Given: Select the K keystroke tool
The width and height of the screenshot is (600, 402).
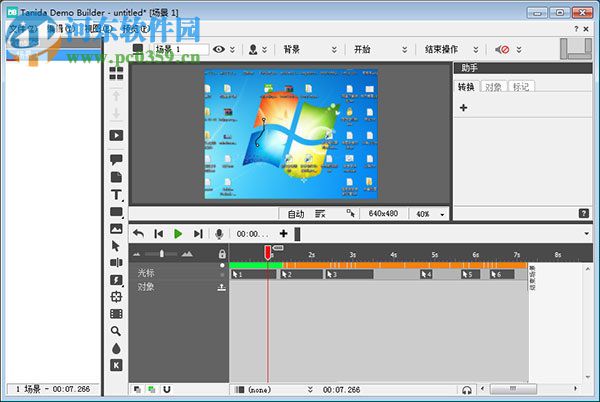Looking at the screenshot, I should pos(116,365).
